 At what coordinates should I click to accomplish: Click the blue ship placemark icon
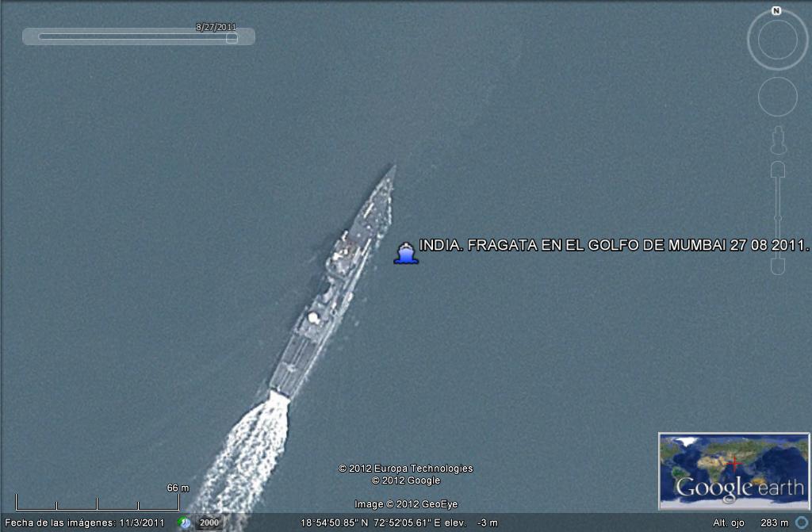tap(406, 253)
